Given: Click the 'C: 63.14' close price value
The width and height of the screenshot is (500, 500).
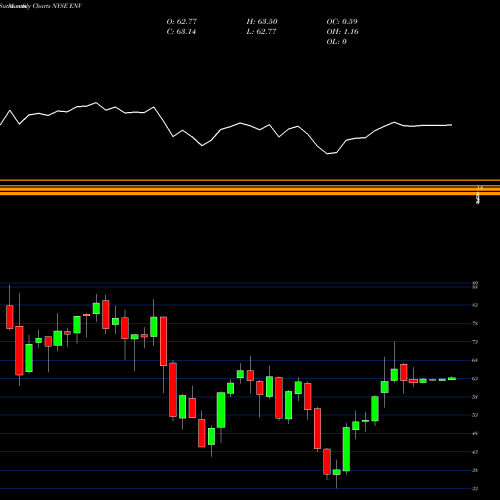Looking at the screenshot, I should click(x=181, y=31).
